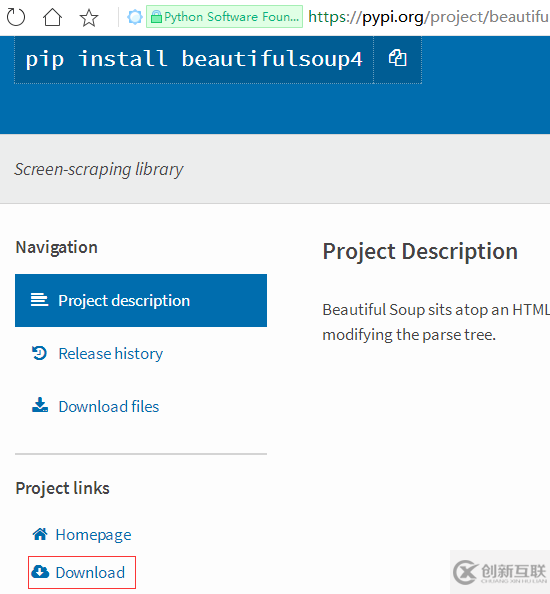Copy pip install command with clipboard icon

397,59
